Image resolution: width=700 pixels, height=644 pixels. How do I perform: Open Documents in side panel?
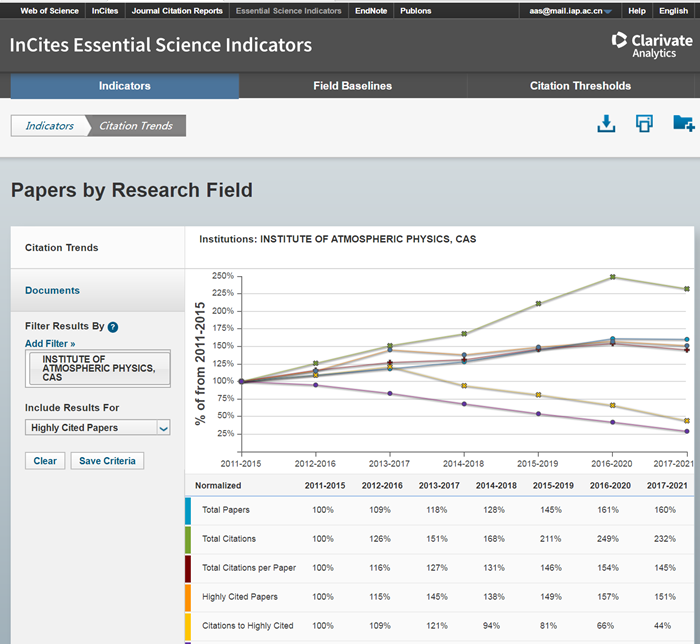[x=52, y=291]
